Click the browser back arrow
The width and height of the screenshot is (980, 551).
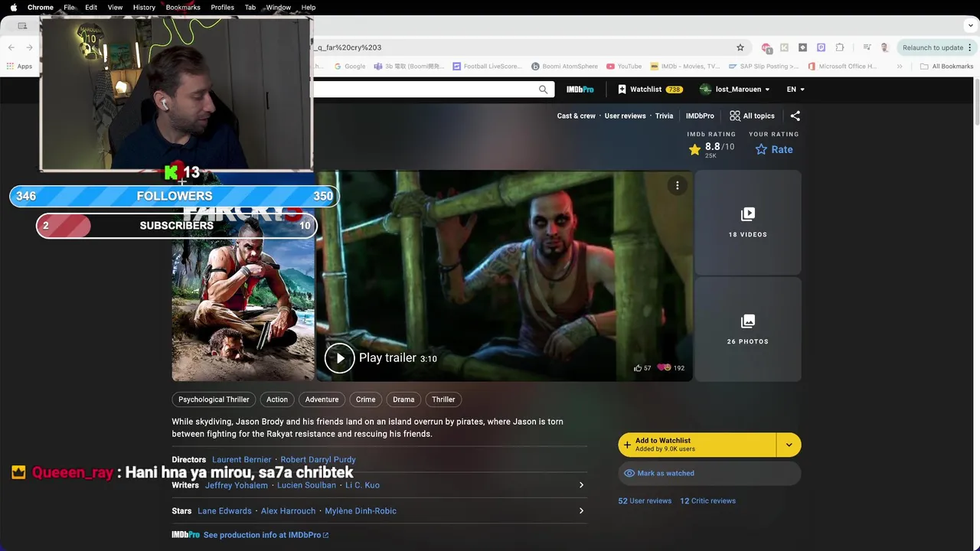11,47
